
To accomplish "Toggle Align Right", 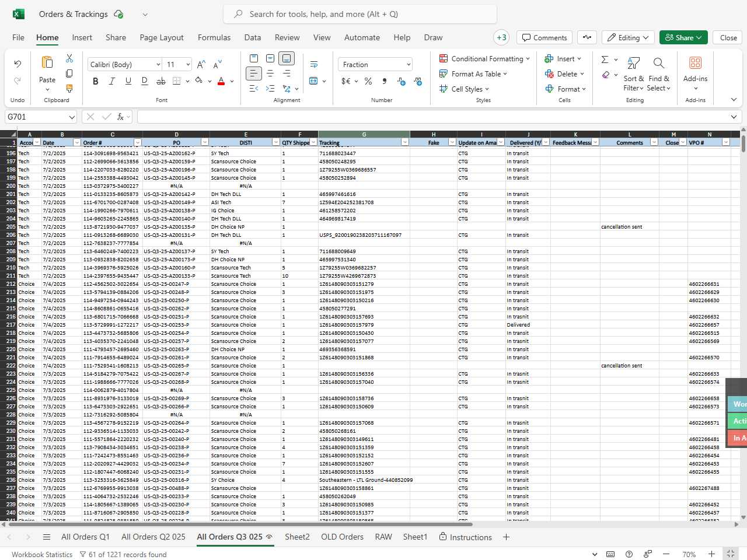I will (x=287, y=73).
